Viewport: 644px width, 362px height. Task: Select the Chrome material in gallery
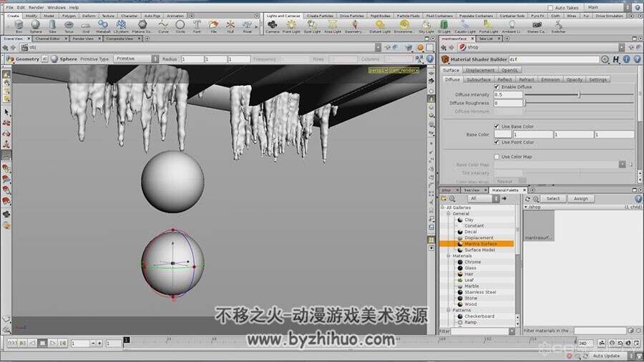coord(472,262)
